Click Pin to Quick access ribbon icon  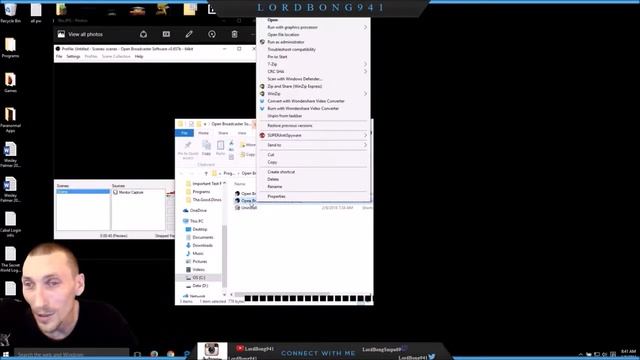[x=188, y=150]
